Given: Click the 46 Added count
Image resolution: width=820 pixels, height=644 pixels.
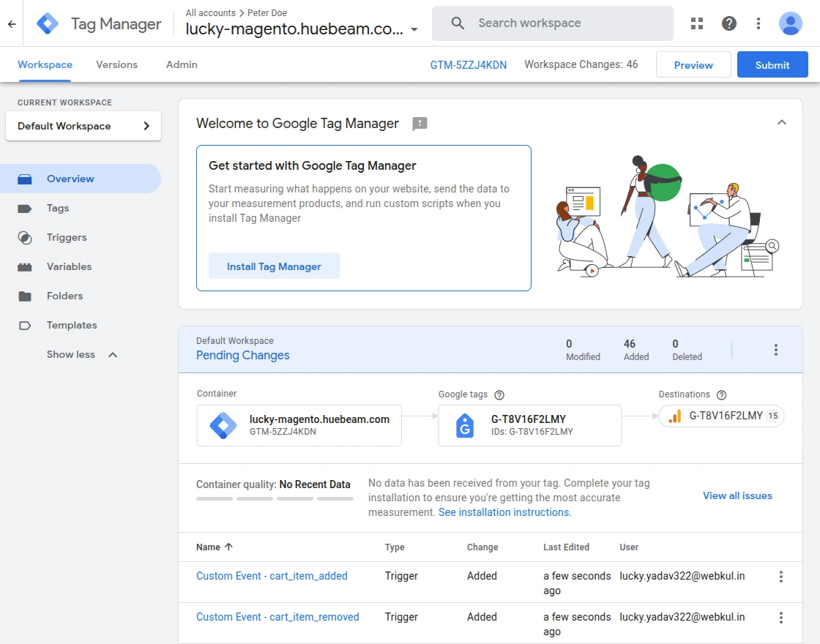Looking at the screenshot, I should coord(636,350).
